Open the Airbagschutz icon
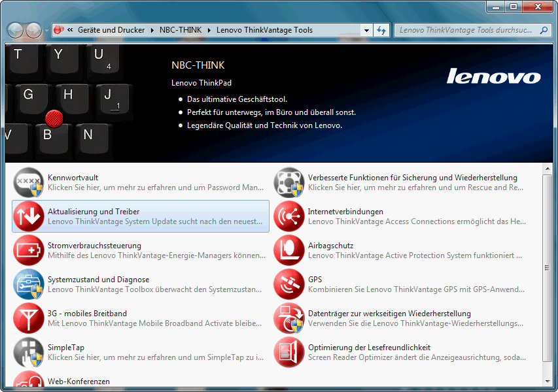Screen dimensions: 558x392 point(289,250)
